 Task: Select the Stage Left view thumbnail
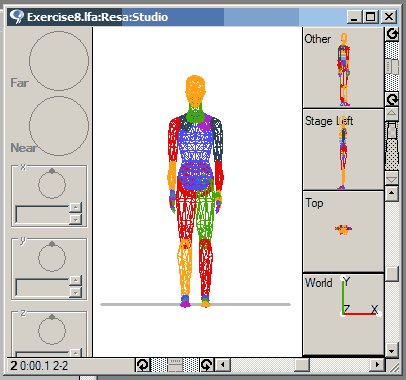coord(343,150)
